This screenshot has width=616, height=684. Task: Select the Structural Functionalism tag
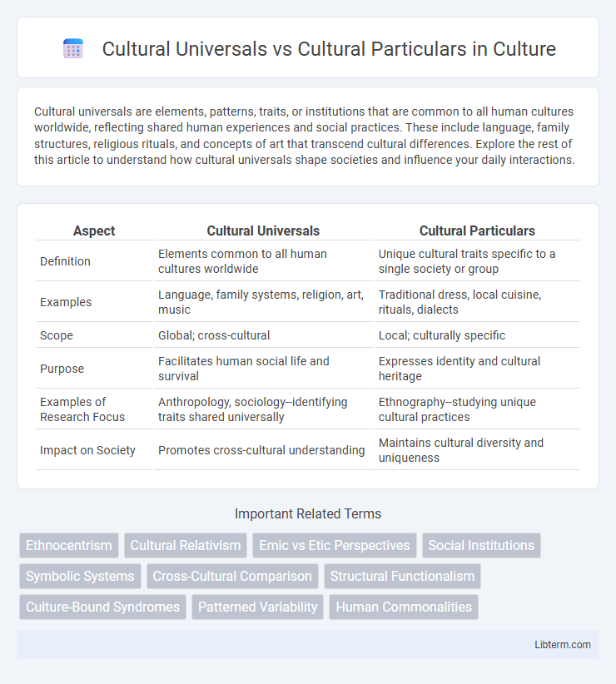point(402,577)
